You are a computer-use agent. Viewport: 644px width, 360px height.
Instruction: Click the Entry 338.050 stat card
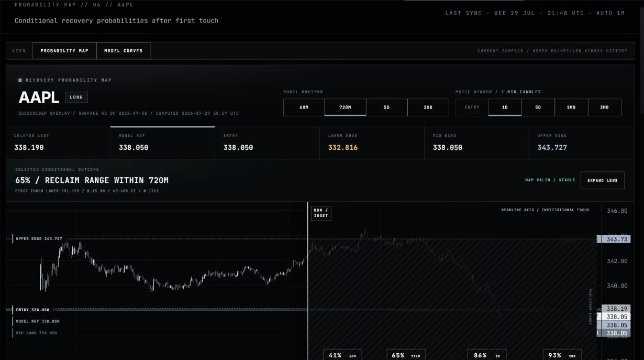coord(267,143)
